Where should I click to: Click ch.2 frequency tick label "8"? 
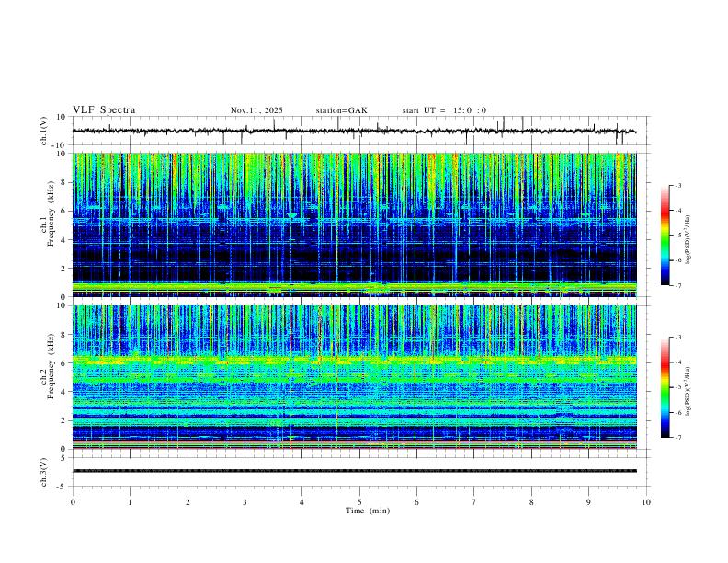63,335
